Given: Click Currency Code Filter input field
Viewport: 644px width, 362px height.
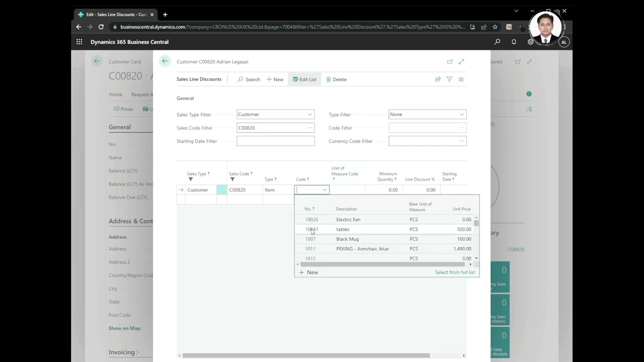Looking at the screenshot, I should (x=428, y=141).
